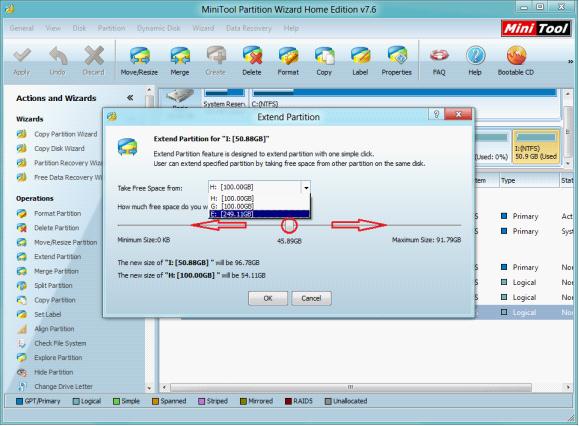Viewport: 579px width, 426px height.
Task: Click the Label toolbar icon
Action: pos(360,62)
